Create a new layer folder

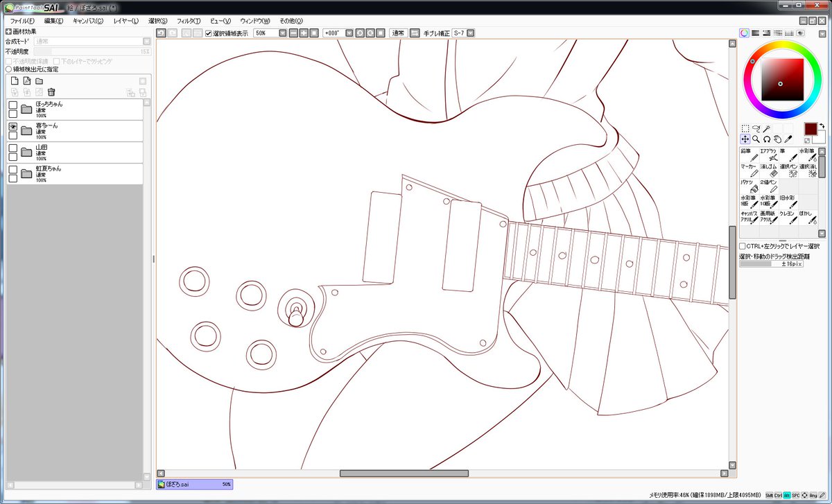point(39,81)
